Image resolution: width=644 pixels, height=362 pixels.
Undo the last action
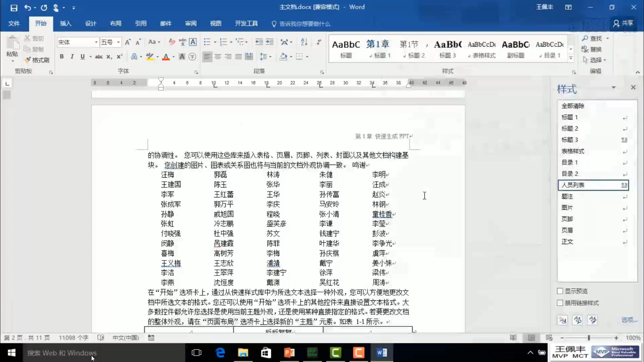coord(28,7)
